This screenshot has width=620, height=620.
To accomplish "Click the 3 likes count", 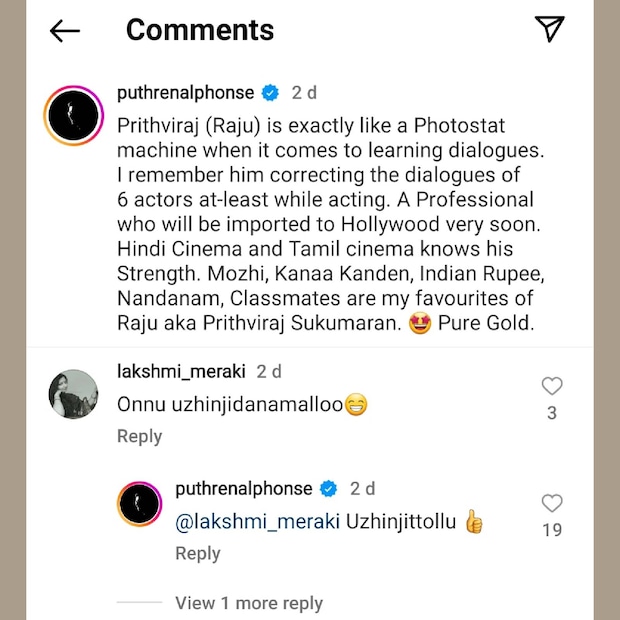I will [x=552, y=412].
